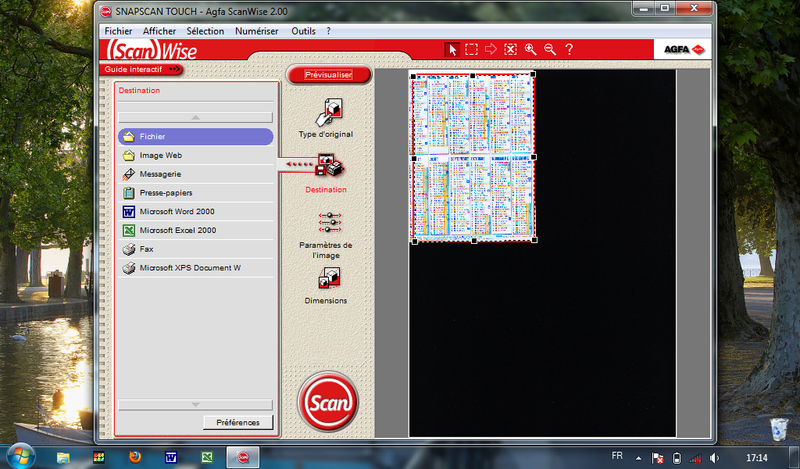Open the Afficher menu

[x=159, y=31]
